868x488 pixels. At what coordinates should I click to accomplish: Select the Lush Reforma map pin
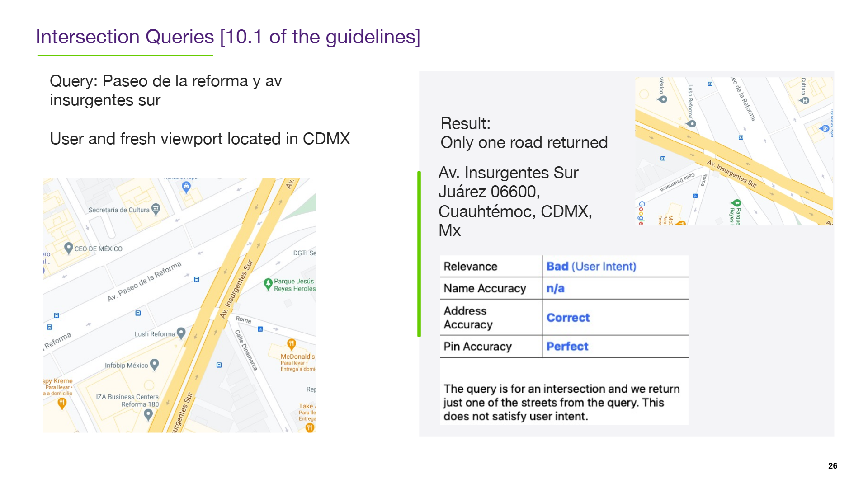pos(181,333)
